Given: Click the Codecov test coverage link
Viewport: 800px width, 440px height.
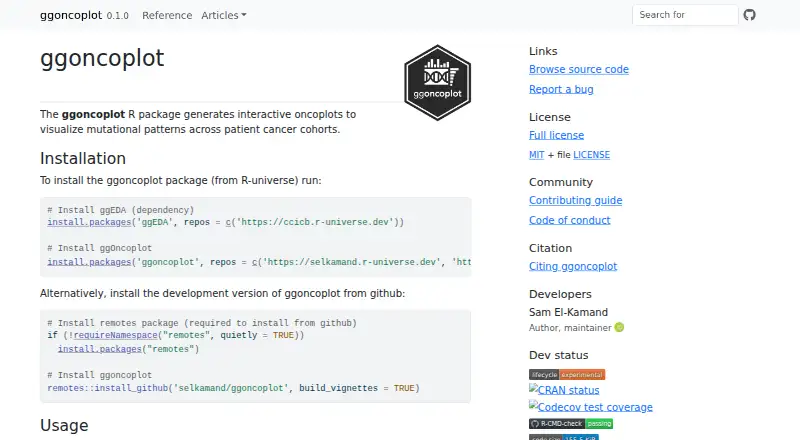Looking at the screenshot, I should (x=591, y=407).
